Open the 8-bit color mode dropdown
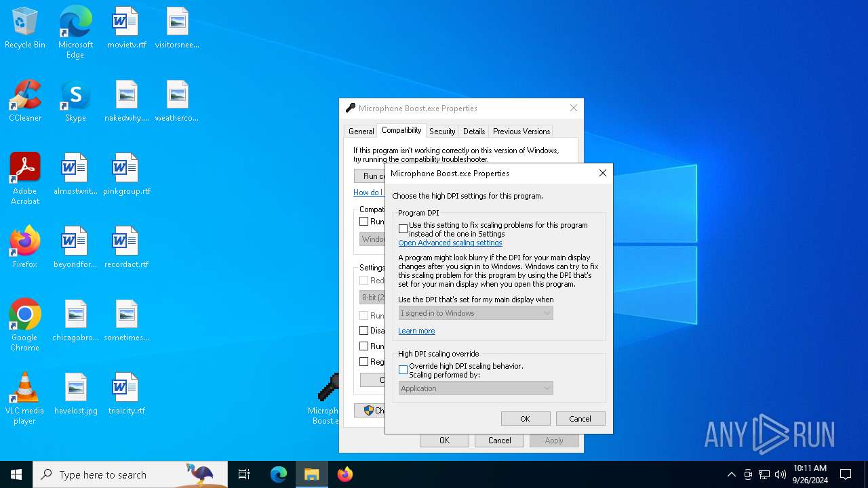The width and height of the screenshot is (868, 488). 372,297
